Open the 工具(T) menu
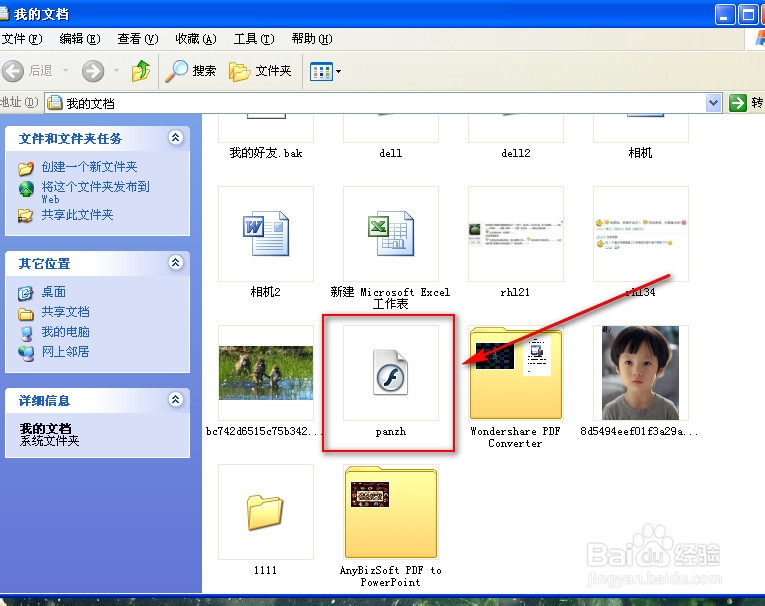This screenshot has height=606, width=765. point(254,39)
